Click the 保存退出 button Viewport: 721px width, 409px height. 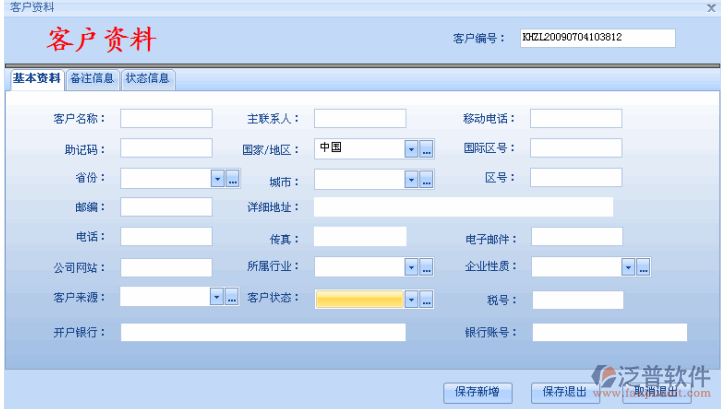[565, 392]
